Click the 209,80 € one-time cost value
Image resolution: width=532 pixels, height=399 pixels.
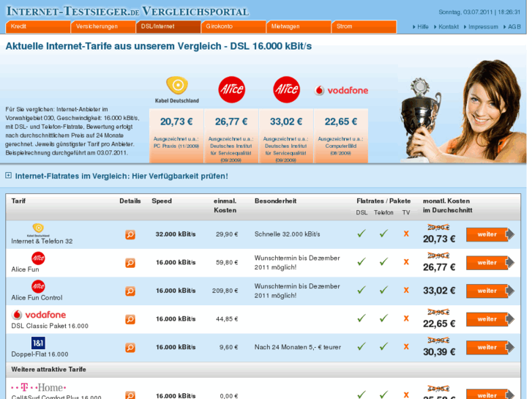point(225,291)
